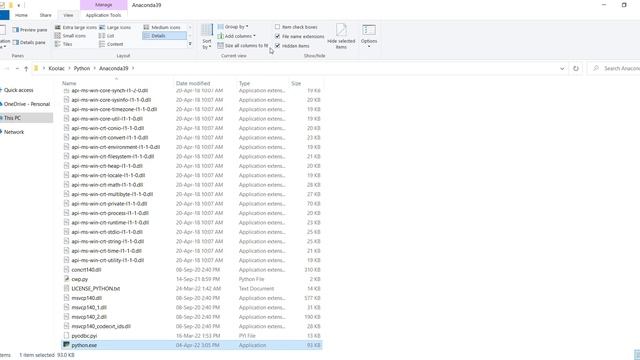Select msvcp140_codecvt_ids.dll file icon
Viewport: 640px width, 360px height.
[x=66, y=326]
